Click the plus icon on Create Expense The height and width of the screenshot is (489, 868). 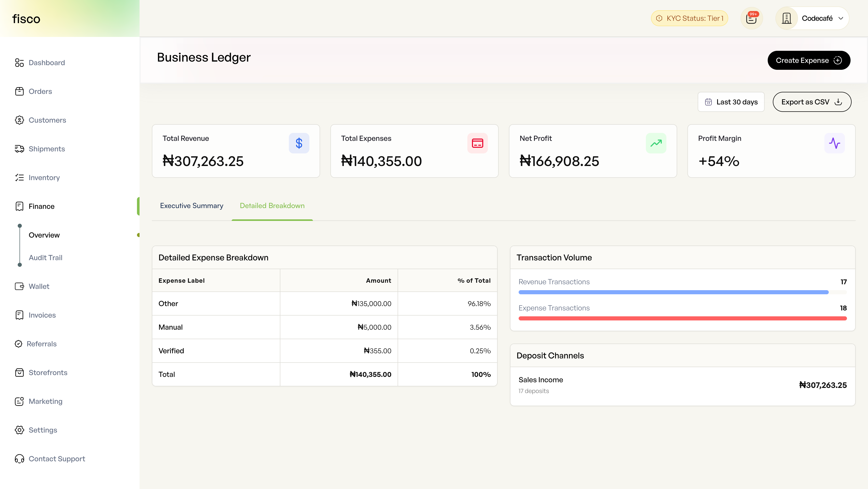click(x=838, y=60)
